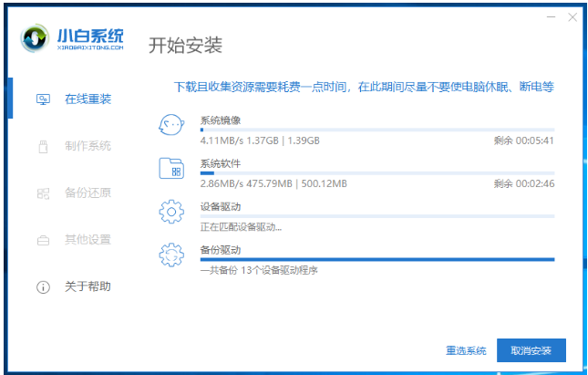The image size is (588, 375).
Task: Click the 备份还原 sidebar icon
Action: click(x=43, y=193)
